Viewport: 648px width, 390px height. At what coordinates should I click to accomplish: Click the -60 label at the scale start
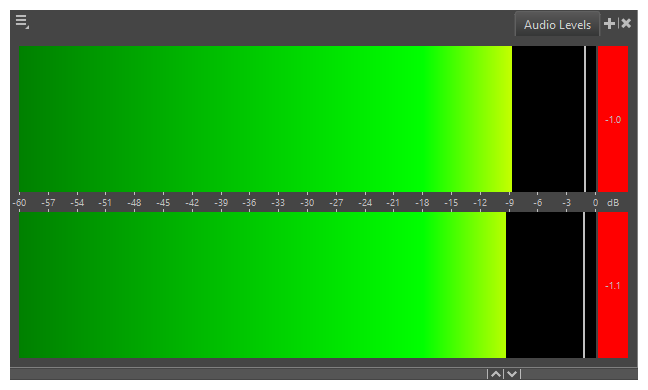click(x=19, y=203)
